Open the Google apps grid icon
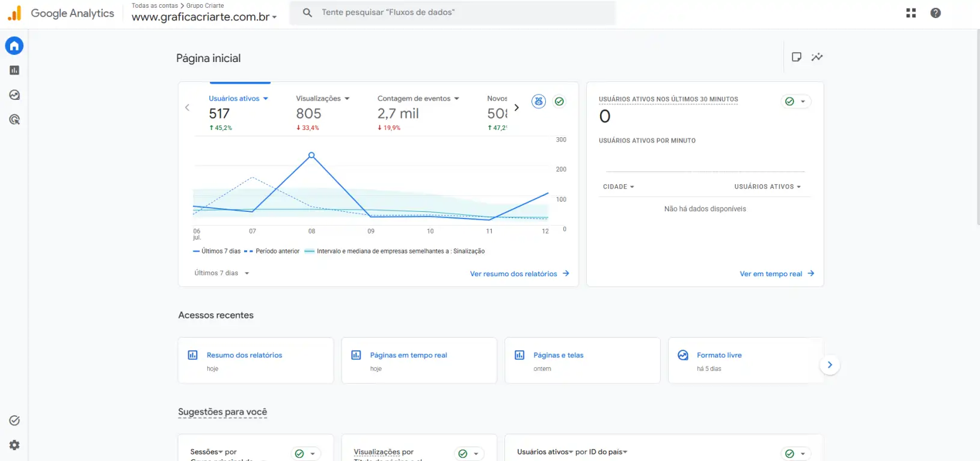 pyautogui.click(x=911, y=13)
